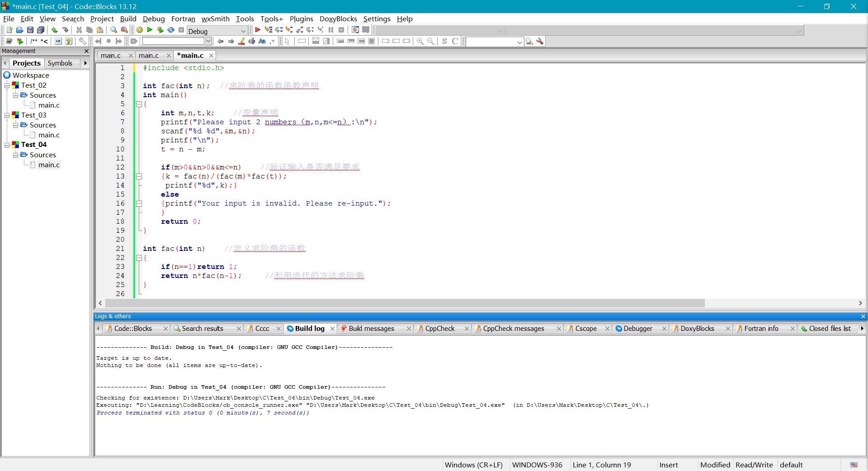Toggle selected text only search option
Screen dimensions: 868x471
pyautogui.click(x=252, y=41)
